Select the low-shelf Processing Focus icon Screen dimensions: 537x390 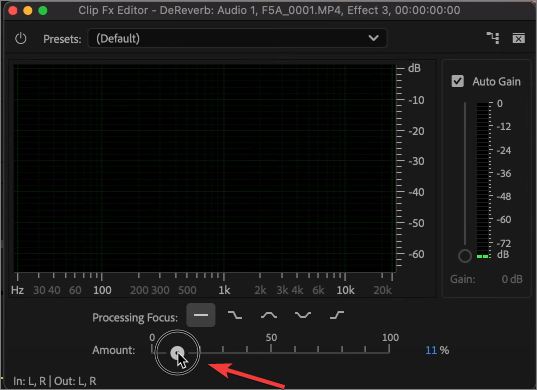[235, 315]
